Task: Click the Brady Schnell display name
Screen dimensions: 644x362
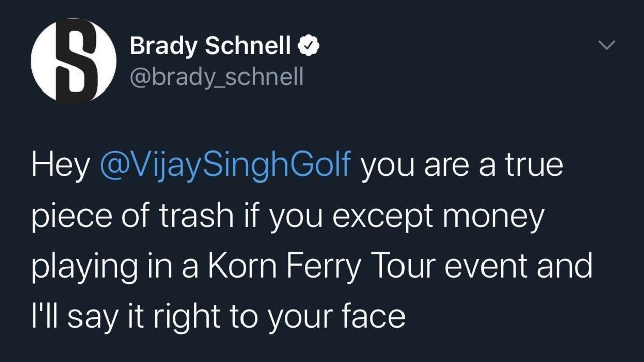Action: click(210, 47)
